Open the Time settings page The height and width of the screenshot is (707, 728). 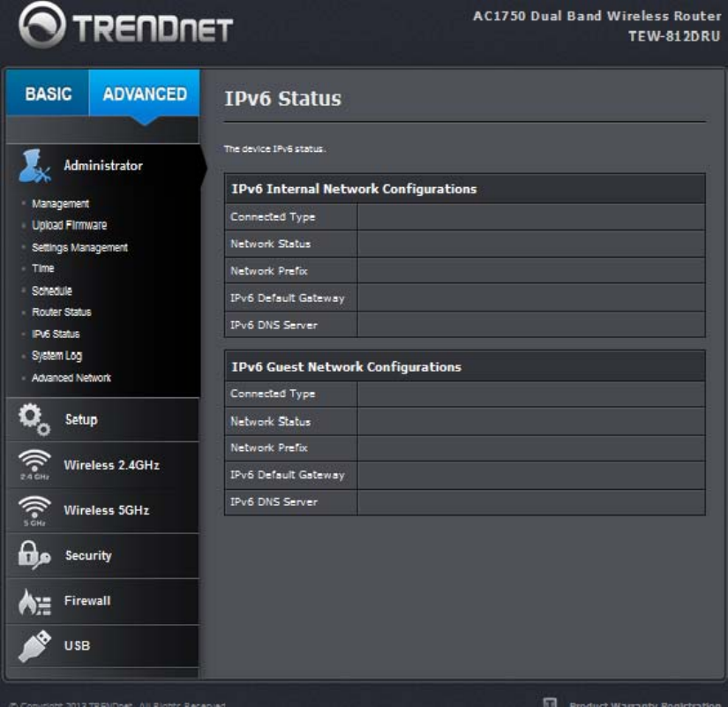click(42, 268)
